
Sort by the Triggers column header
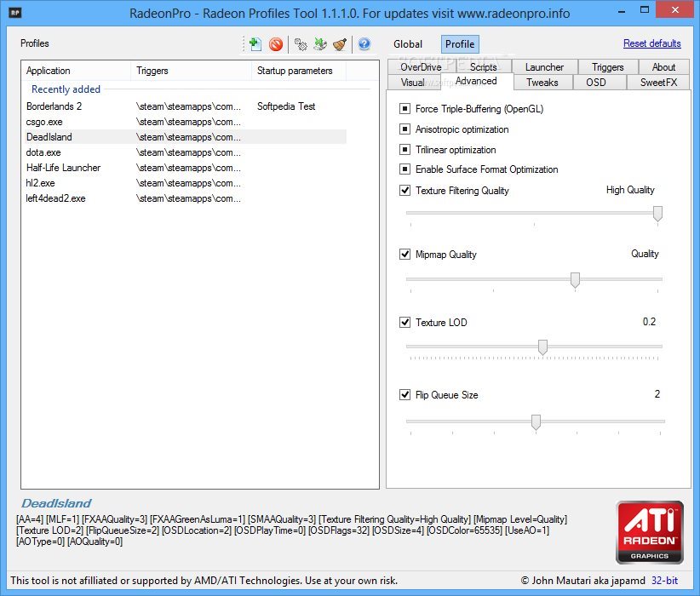pos(191,71)
